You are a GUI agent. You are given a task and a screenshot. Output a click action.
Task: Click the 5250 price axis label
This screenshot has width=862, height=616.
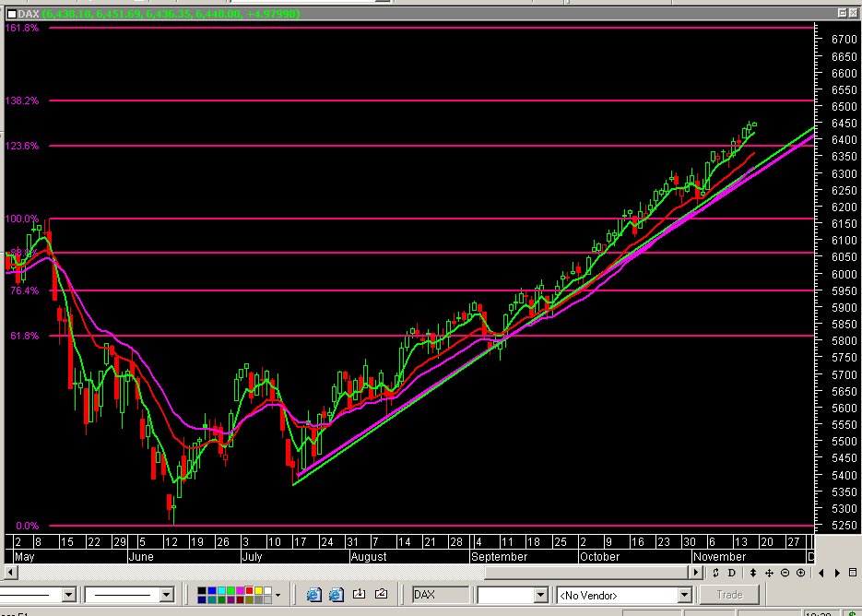844,527
